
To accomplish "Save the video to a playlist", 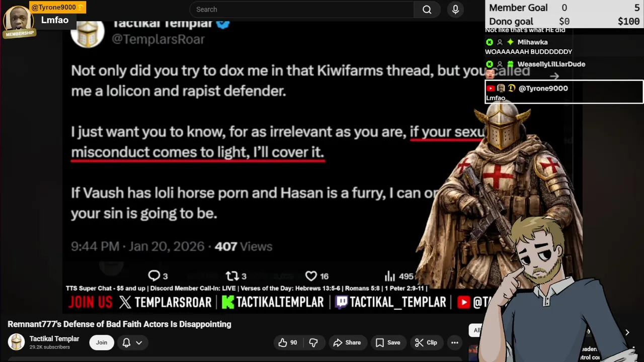I will coord(388,342).
